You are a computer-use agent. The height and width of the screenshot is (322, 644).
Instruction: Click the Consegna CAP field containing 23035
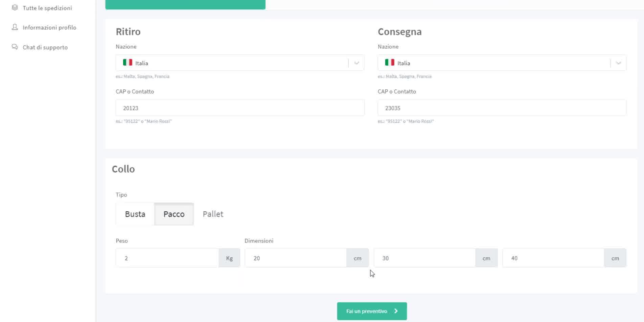[x=502, y=108]
